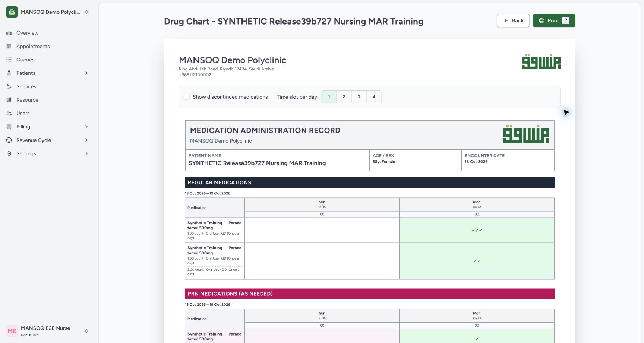Click the triple checkmark cell for Mon 19/10
The width and height of the screenshot is (644, 343).
coord(477,231)
